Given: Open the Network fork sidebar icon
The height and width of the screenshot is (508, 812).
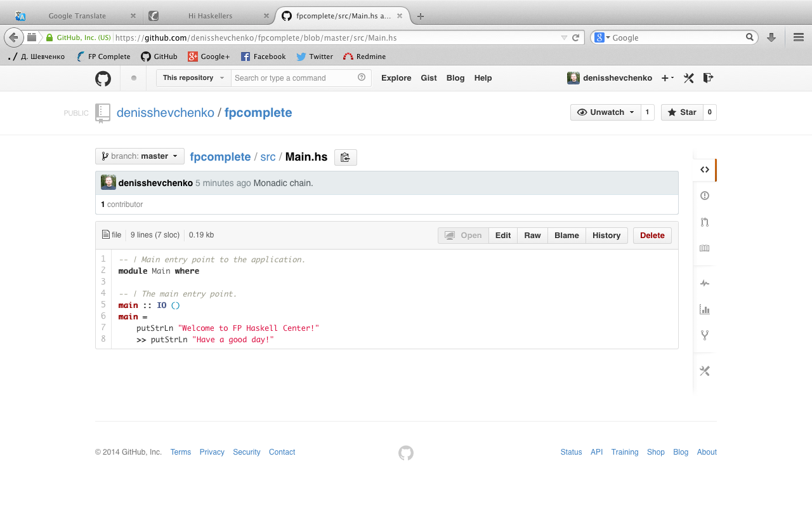Looking at the screenshot, I should point(704,335).
